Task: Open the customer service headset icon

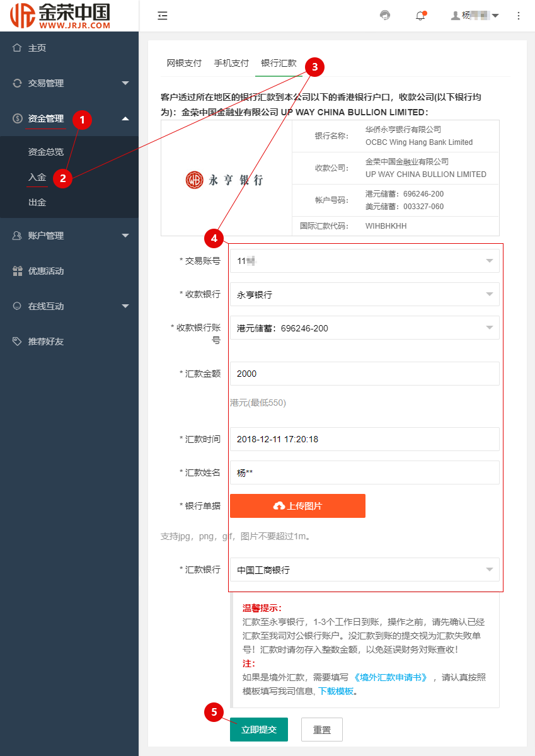Action: (x=385, y=16)
